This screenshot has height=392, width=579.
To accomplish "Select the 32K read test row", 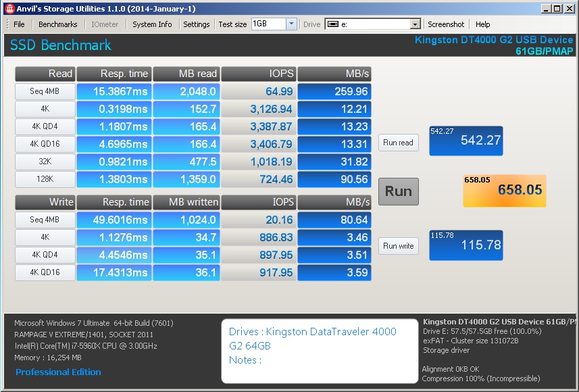I will pyautogui.click(x=45, y=162).
